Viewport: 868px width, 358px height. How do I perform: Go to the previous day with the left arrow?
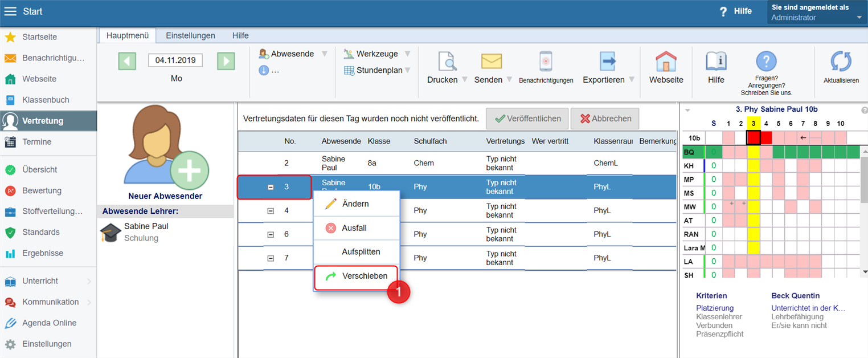[127, 61]
